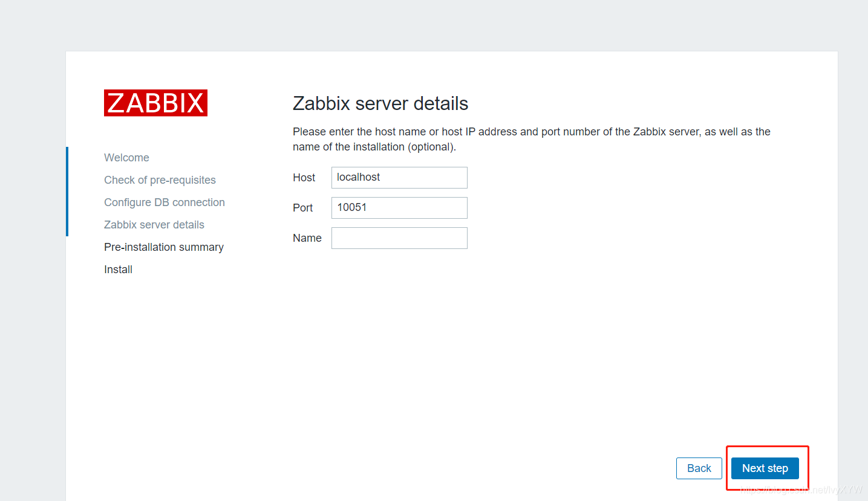
Task: Open Pre-installation summary step
Action: pyautogui.click(x=164, y=247)
